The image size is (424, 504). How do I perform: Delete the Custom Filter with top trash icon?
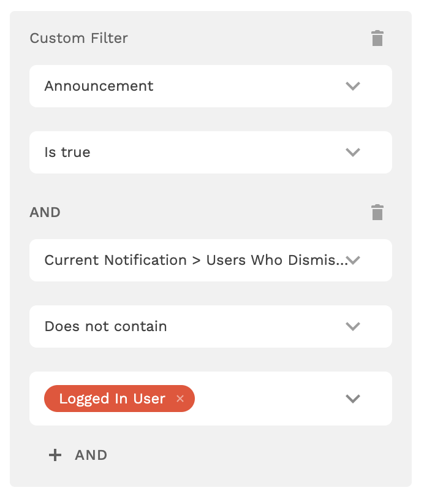tap(377, 39)
